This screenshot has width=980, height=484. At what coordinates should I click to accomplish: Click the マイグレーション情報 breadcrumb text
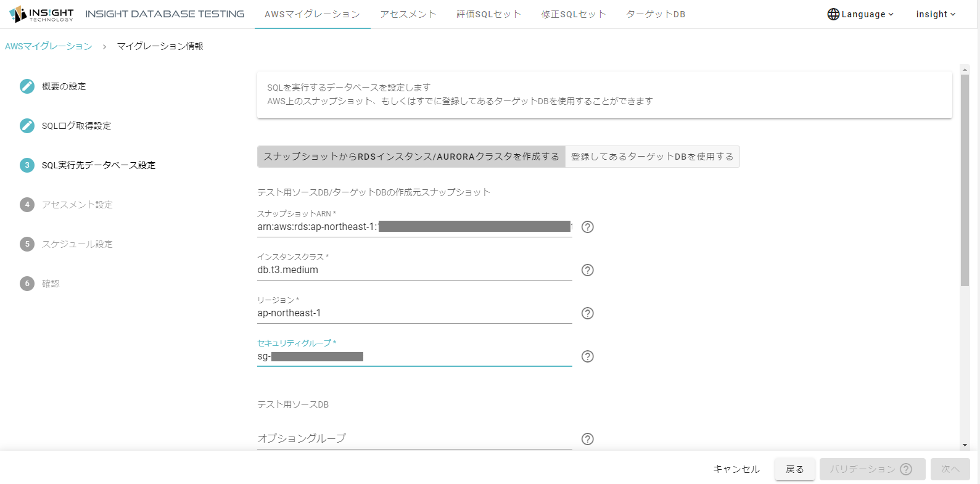(x=160, y=46)
